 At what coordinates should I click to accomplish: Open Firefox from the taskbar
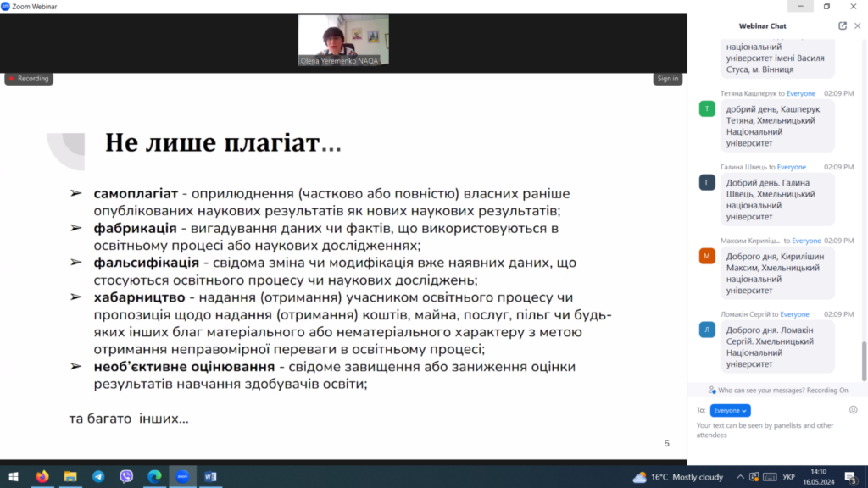42,476
